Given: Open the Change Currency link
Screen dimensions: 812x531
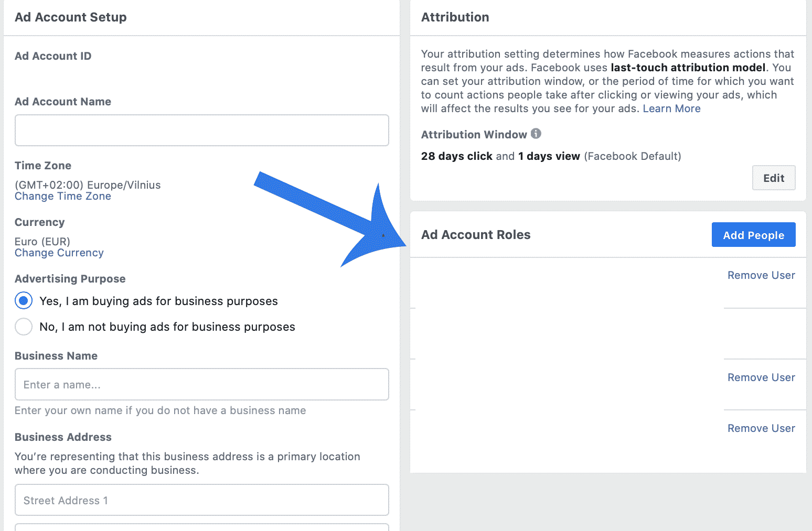Looking at the screenshot, I should coord(59,253).
